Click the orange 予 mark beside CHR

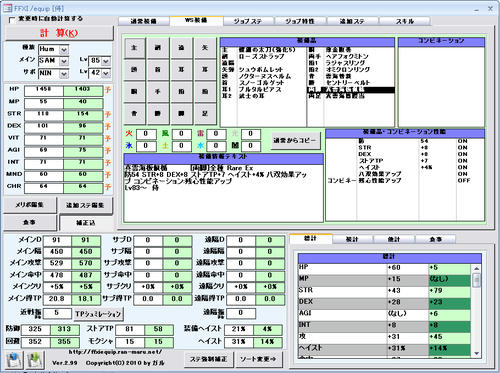tap(108, 187)
